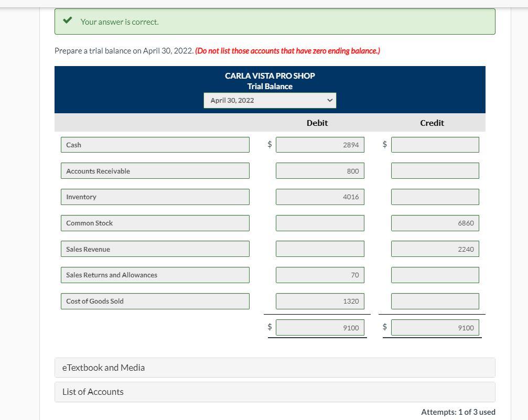
Task: Click the Credit column header
Action: (432, 123)
